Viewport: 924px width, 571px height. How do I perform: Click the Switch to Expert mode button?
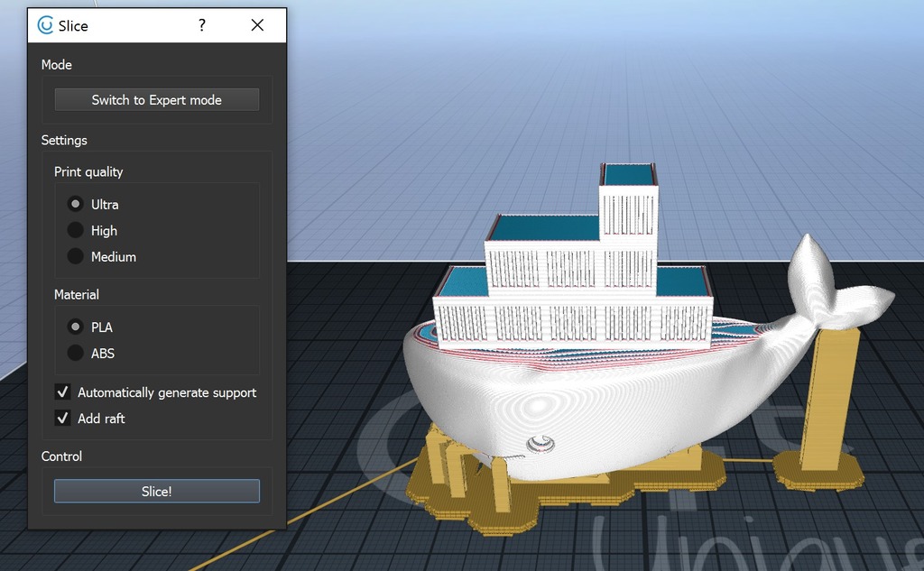tap(157, 99)
